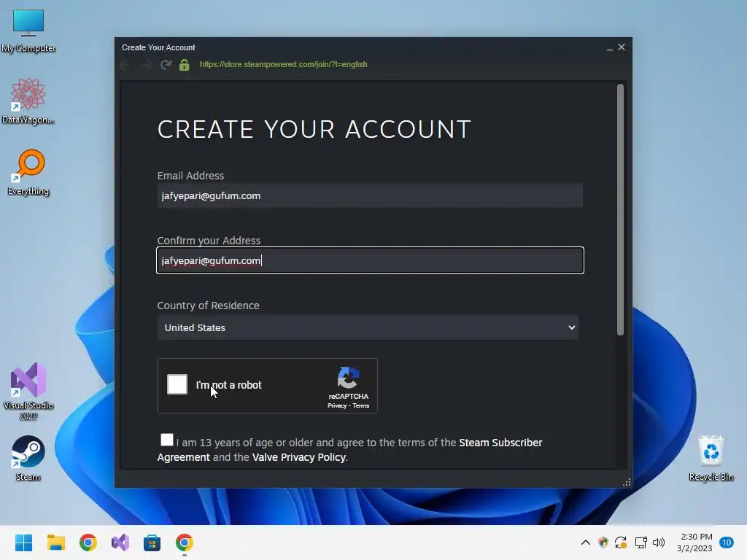Open the reCAPTCHA Terms link
747x560 pixels.
360,405
